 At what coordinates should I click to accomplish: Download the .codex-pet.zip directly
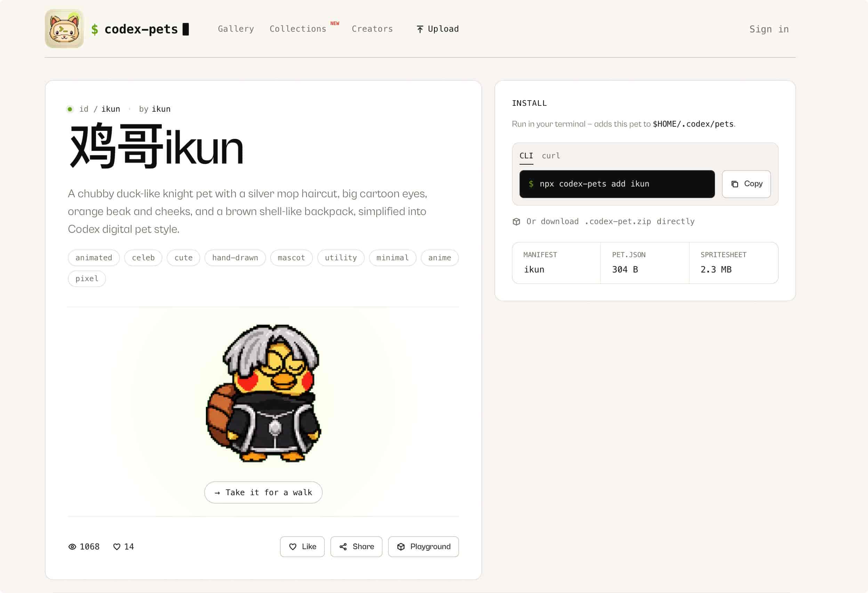(x=610, y=222)
